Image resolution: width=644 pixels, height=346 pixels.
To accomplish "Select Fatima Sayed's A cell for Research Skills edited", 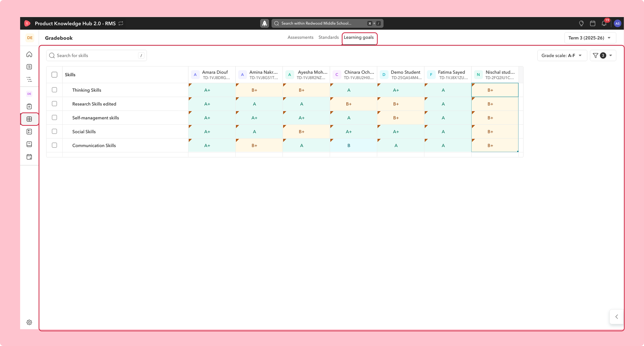I will click(x=448, y=104).
